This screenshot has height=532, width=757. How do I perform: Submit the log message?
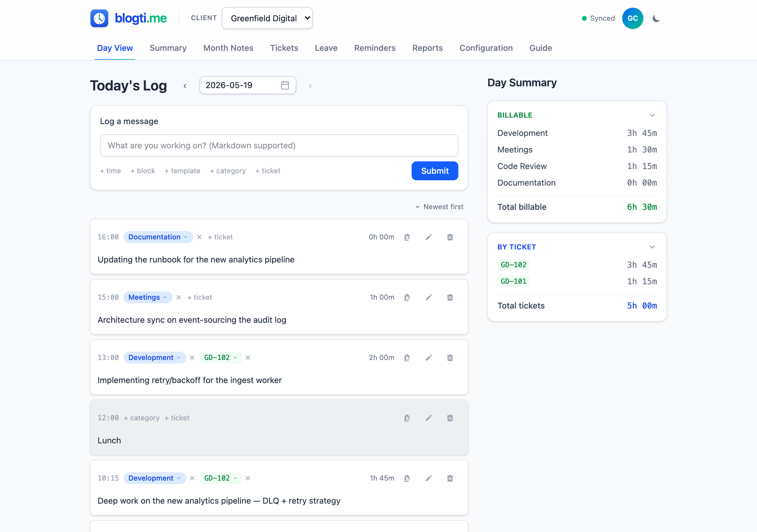[x=435, y=171]
